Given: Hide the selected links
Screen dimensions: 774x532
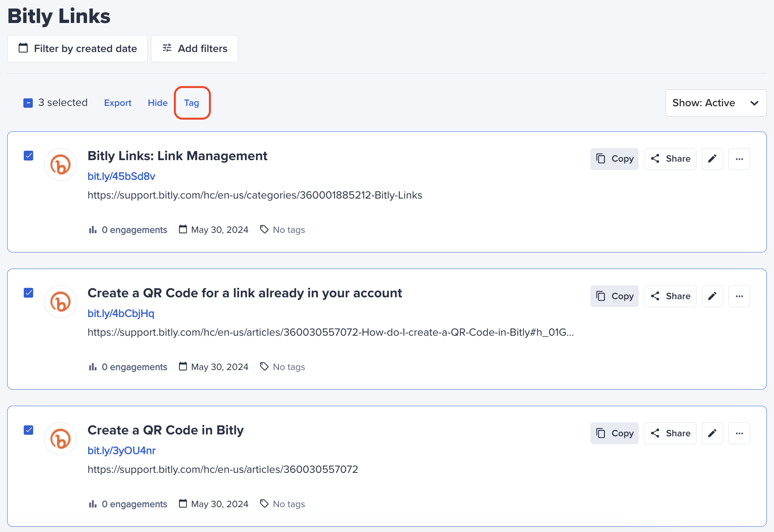Looking at the screenshot, I should click(x=158, y=103).
